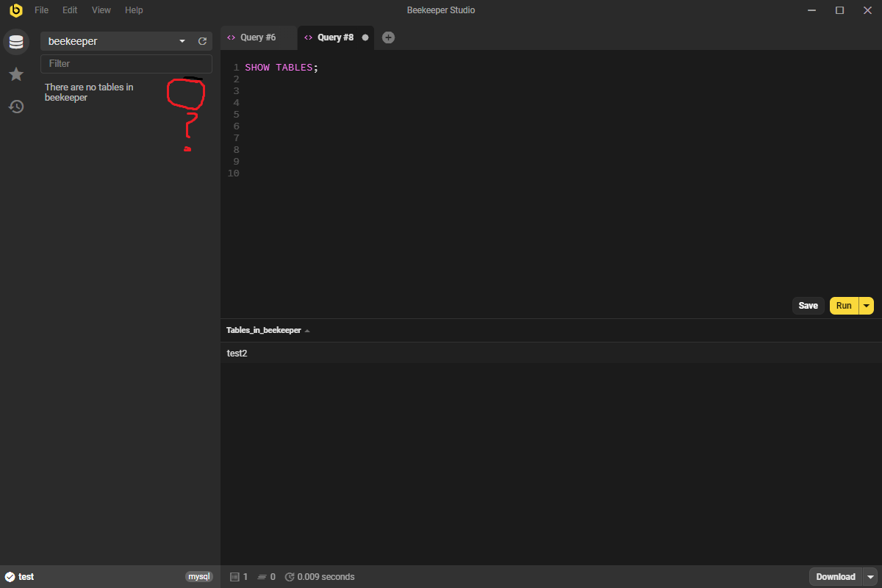Open the Tables sidebar panel icon
Screen dimensions: 882x588
pyautogui.click(x=15, y=42)
